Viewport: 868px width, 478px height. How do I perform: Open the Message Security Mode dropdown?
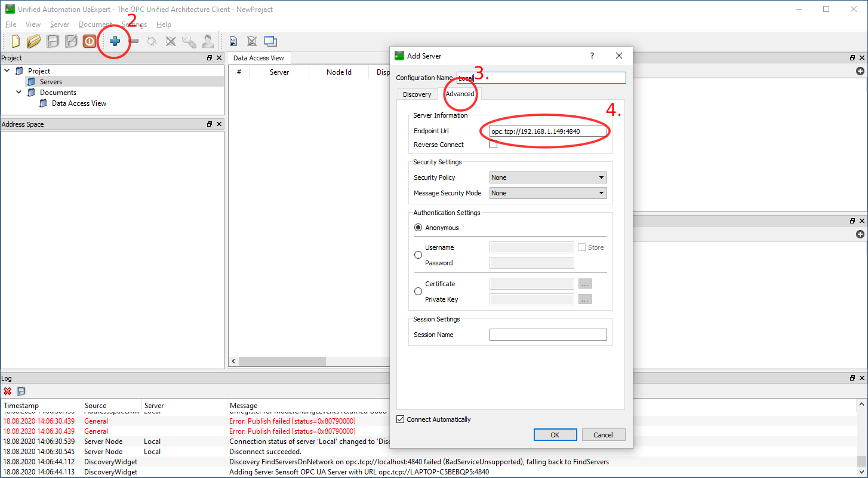click(548, 193)
